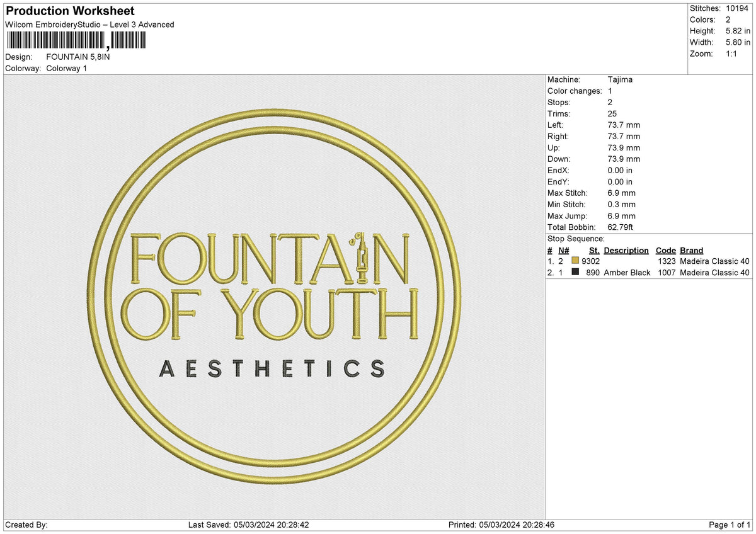Screen dimensions: 756x534
Task: Click the Stitches value '10194'
Action: (x=738, y=8)
